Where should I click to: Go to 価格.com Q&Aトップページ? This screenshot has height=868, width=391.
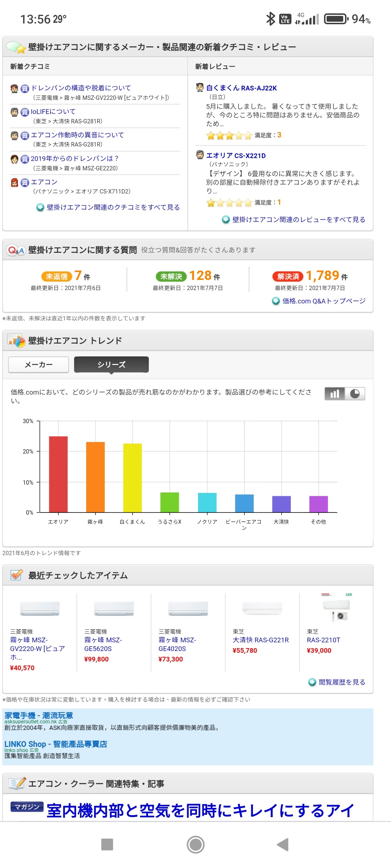[x=324, y=301]
